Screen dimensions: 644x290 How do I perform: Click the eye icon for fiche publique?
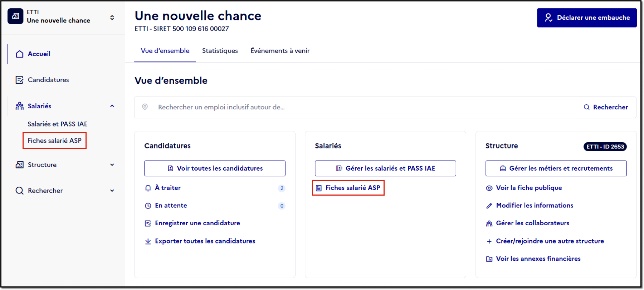(x=489, y=188)
